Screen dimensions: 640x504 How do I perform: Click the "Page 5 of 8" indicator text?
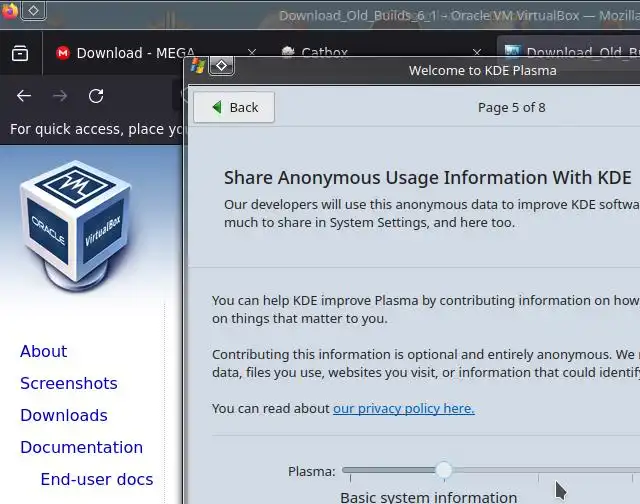click(x=511, y=107)
